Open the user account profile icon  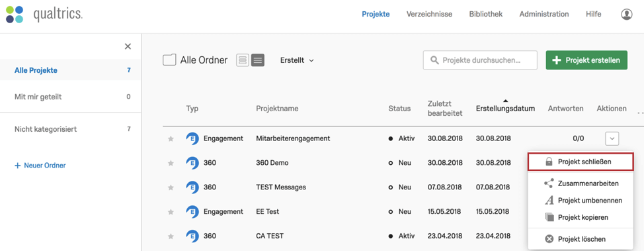pyautogui.click(x=626, y=15)
